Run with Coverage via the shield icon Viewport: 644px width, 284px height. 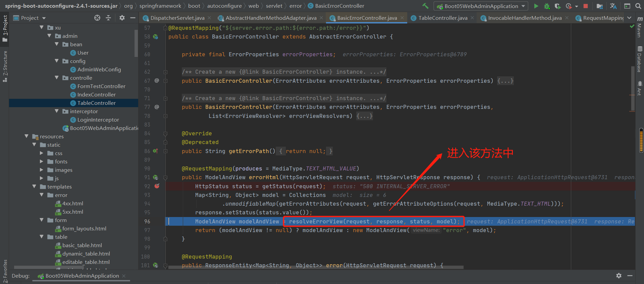(x=557, y=6)
